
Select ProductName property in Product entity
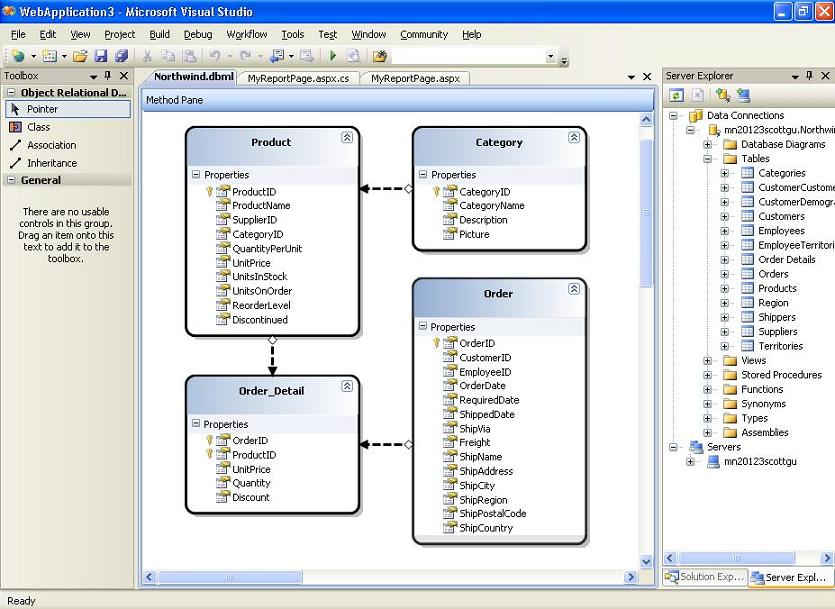coord(261,205)
